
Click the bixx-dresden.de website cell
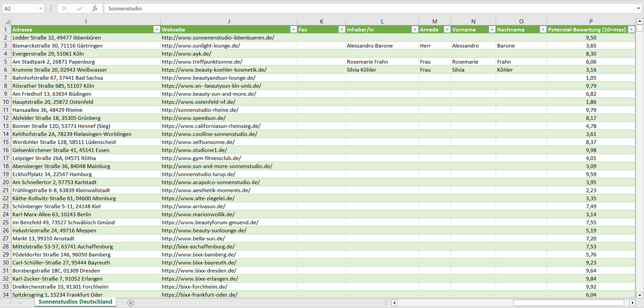(x=199, y=271)
